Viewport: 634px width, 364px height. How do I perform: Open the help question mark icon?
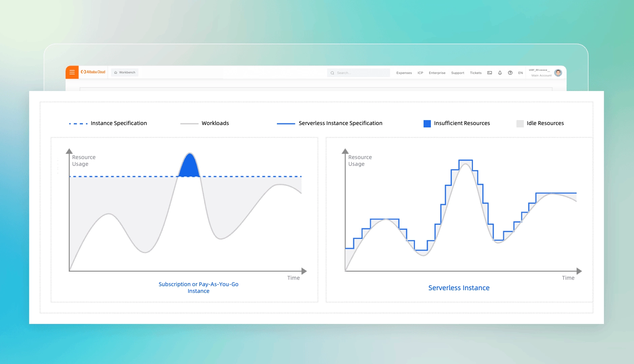[510, 73]
